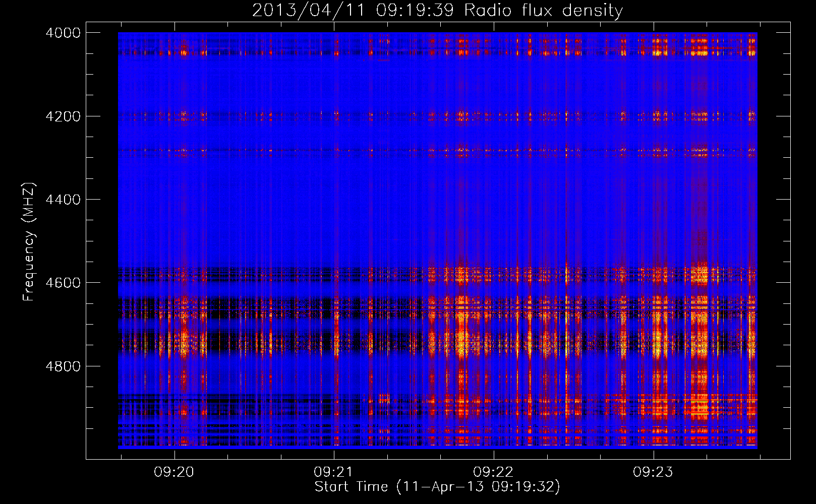The height and width of the screenshot is (504, 816).
Task: Click the 4800 frequency tick label
Action: [x=63, y=366]
